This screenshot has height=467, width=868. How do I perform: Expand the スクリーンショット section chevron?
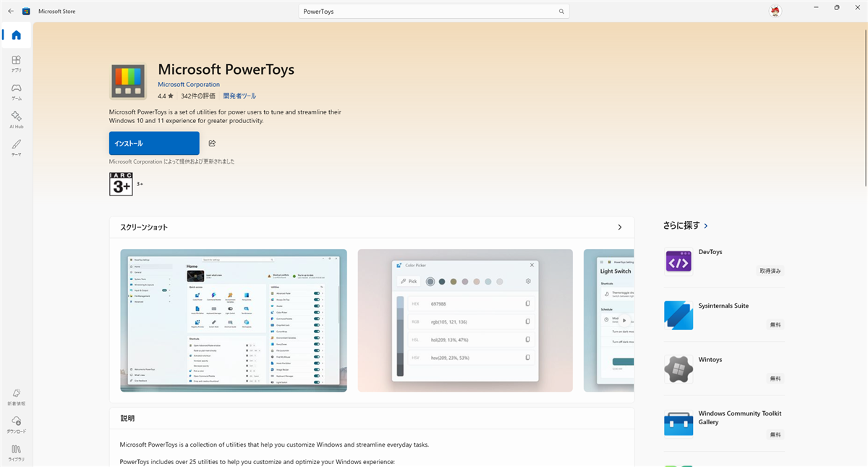pos(619,227)
